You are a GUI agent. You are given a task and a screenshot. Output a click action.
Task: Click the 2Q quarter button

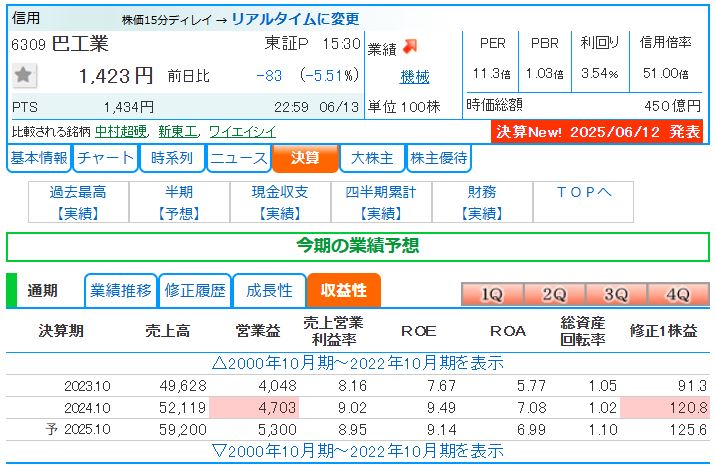coord(554,295)
